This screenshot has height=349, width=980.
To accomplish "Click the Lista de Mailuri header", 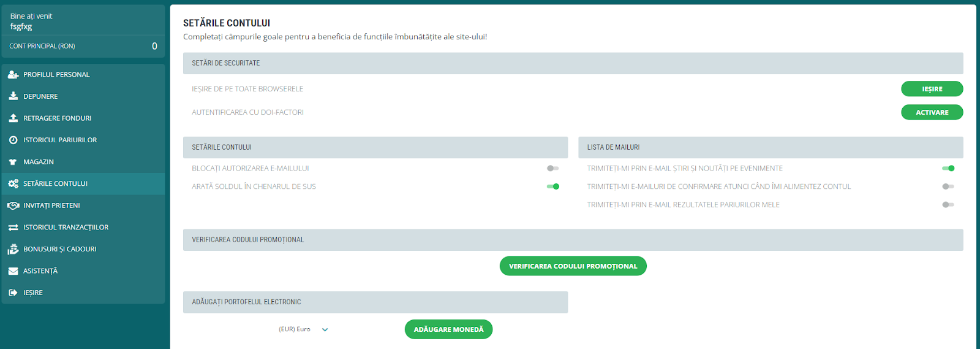I will (x=771, y=147).
